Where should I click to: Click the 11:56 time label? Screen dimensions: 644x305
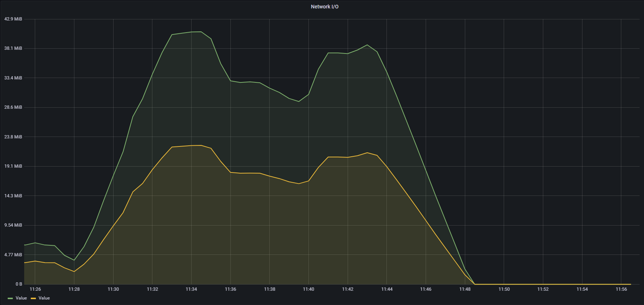pos(621,289)
